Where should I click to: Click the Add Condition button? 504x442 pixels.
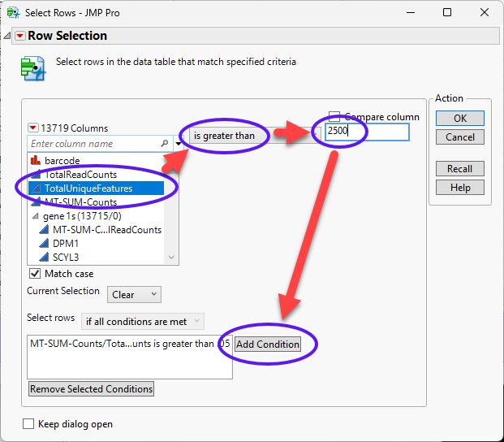(268, 344)
